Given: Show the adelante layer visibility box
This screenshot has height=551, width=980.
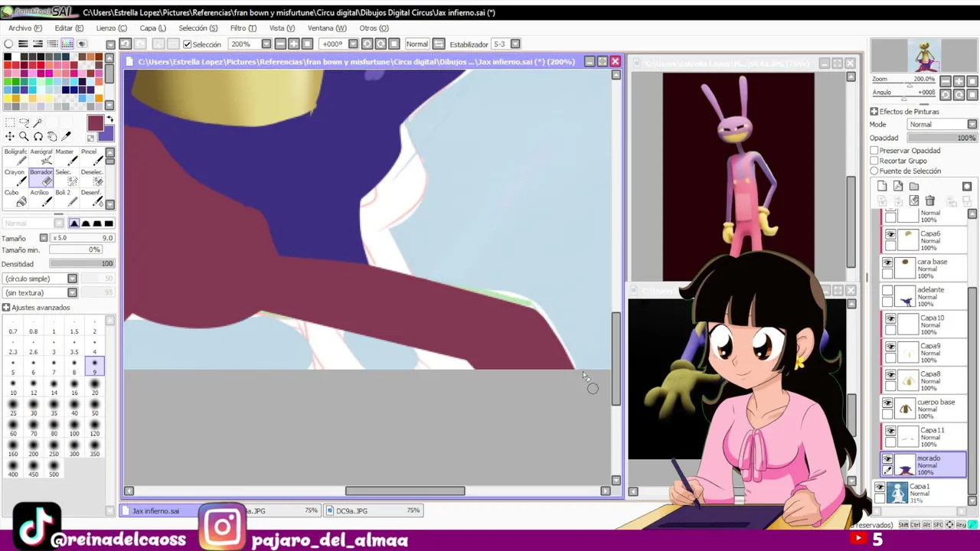Looking at the screenshot, I should pyautogui.click(x=887, y=291).
